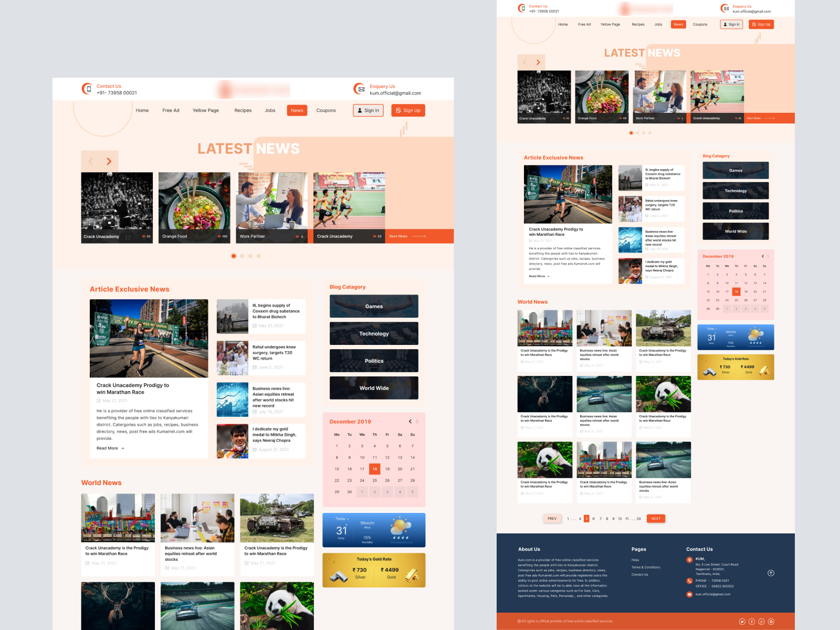Go to the previous month using the calendar left chevron
The image size is (840, 630).
point(410,421)
